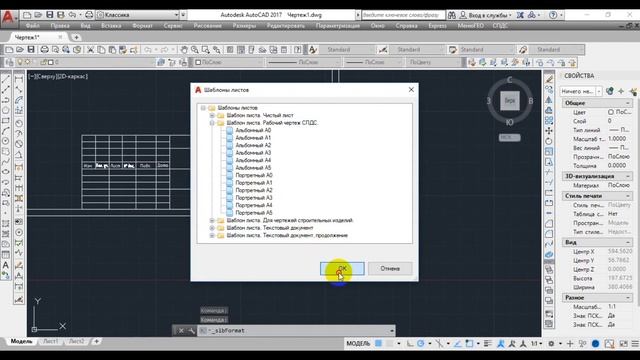This screenshot has width=640, height=360.
Task: Click the Zoom realtime magnifier icon
Action: point(195,50)
